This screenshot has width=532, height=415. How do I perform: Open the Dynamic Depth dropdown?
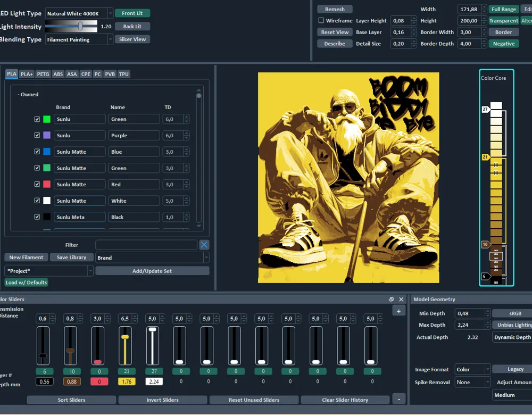(x=512, y=337)
